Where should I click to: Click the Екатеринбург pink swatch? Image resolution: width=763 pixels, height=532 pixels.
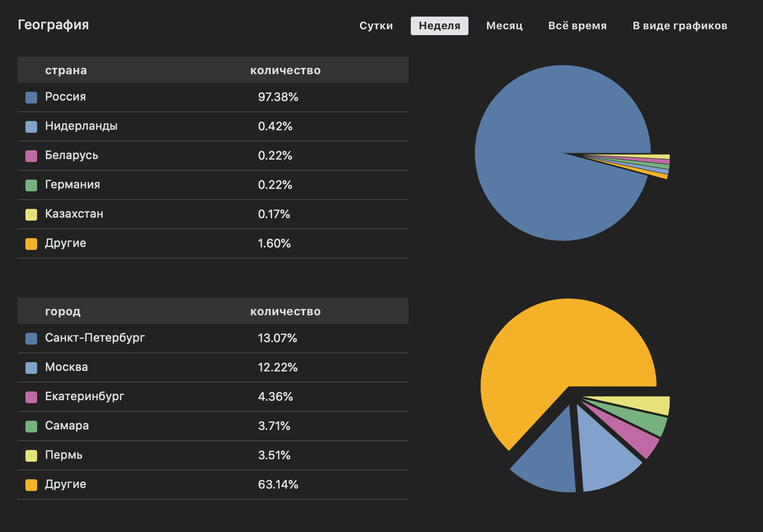tap(31, 397)
